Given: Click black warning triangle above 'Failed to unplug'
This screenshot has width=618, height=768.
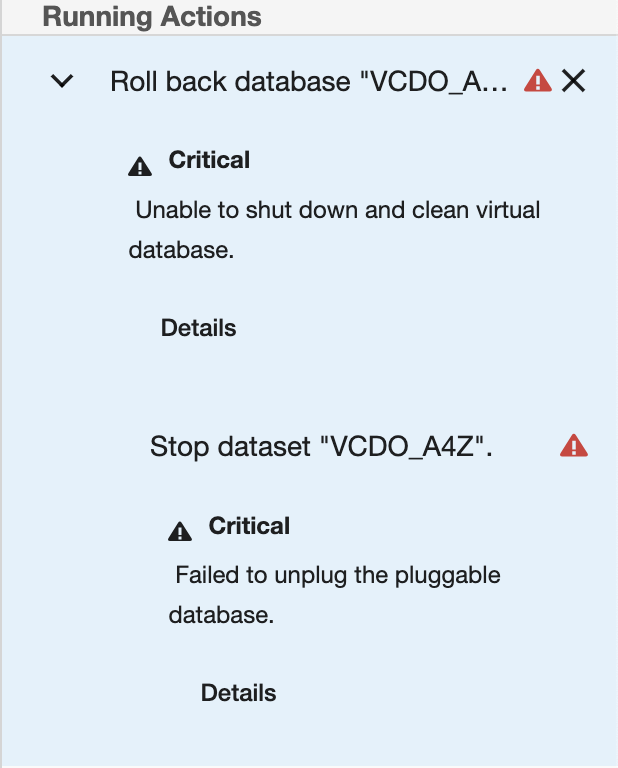Looking at the screenshot, I should [180, 532].
